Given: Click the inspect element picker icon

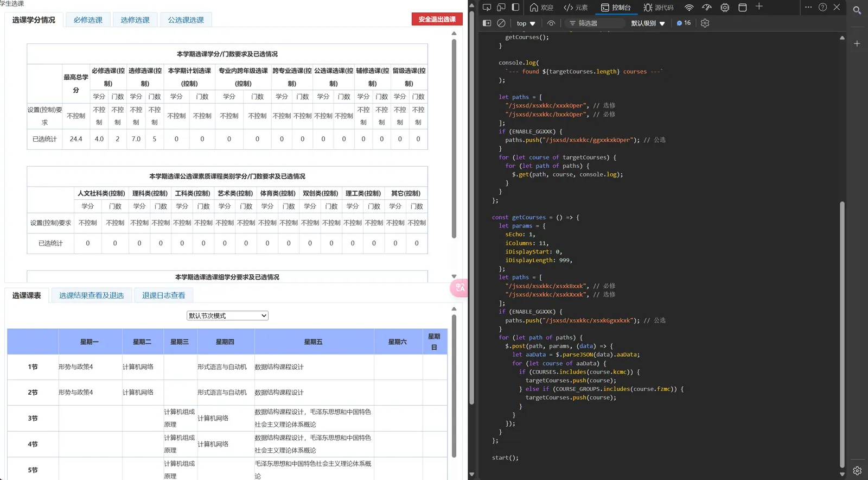Looking at the screenshot, I should point(487,8).
